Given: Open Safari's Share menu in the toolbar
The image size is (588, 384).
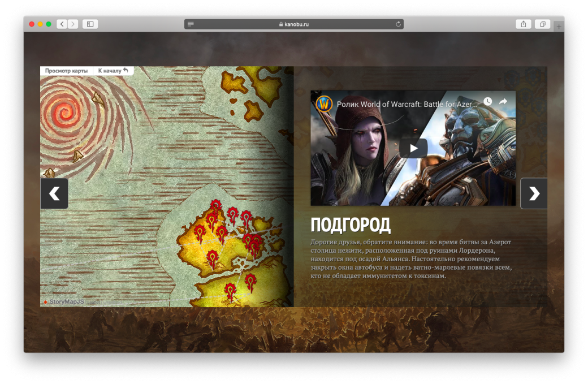Looking at the screenshot, I should 524,24.
